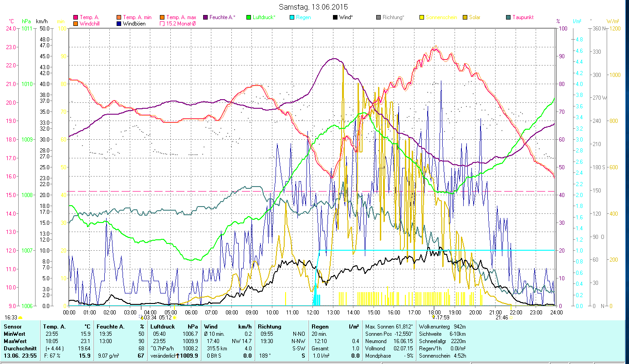Click the sunset marker at 21:46

pos(511,318)
